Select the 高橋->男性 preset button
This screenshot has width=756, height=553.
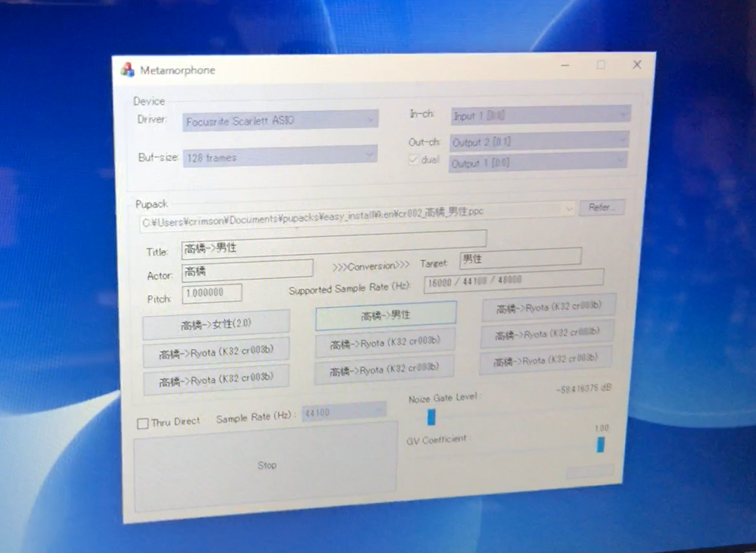(386, 315)
